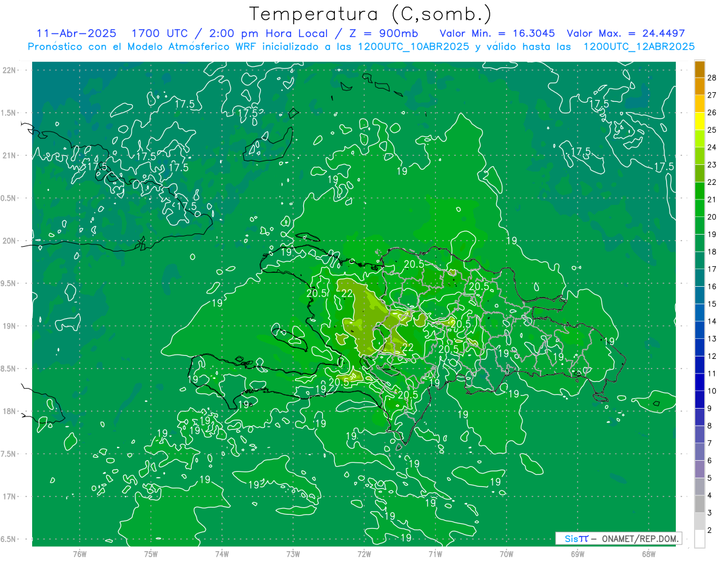
Task: Click the "76W" longitude axis label
Action: pos(79,554)
